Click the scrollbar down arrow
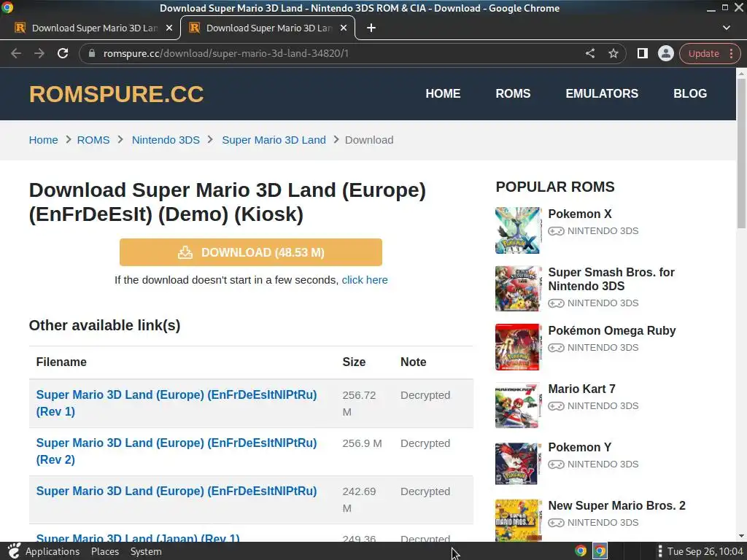 click(x=741, y=537)
